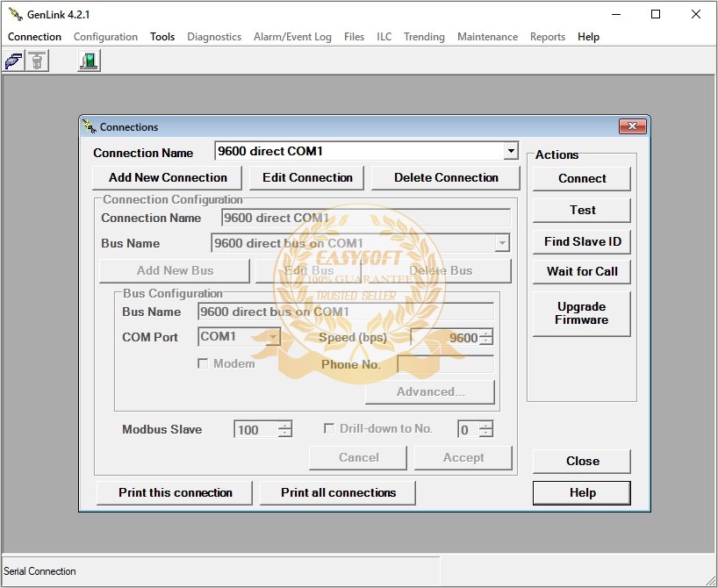Click the Drill-down number spinner arrows
718x588 pixels.
486,429
